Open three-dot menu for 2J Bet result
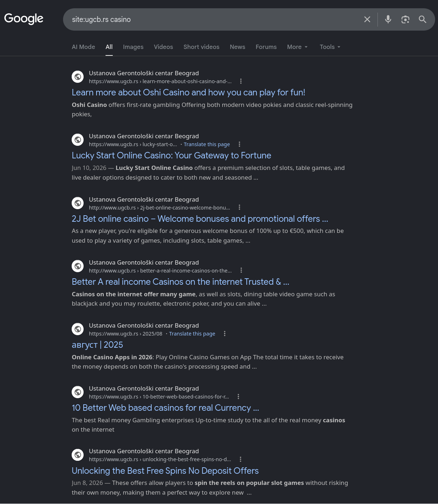Viewport: 438px width, 504px height. point(239,207)
